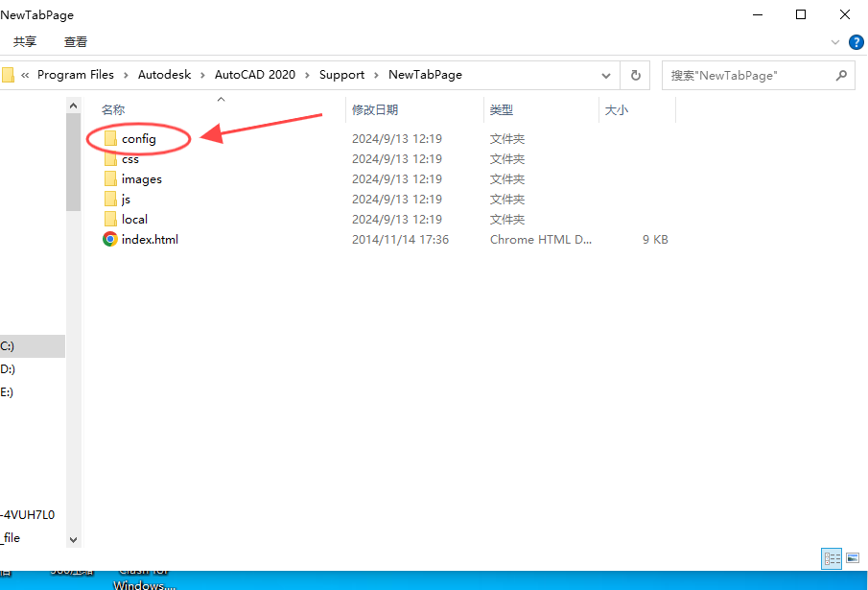Open the circled config folder

pos(140,138)
